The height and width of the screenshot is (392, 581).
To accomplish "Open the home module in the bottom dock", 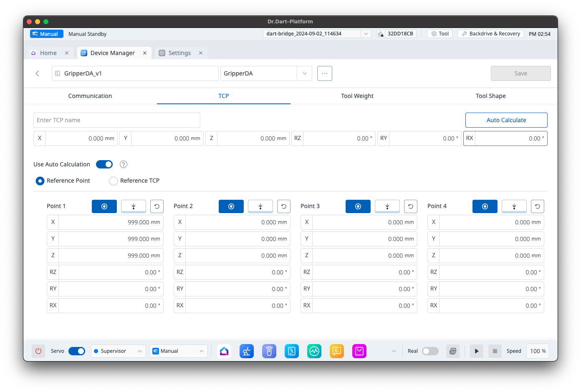I will 224,351.
